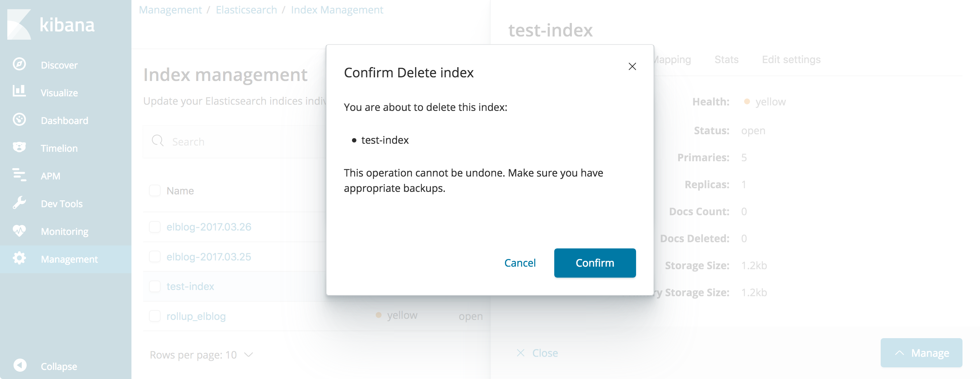Open the rollup_elblog index link

tap(196, 316)
